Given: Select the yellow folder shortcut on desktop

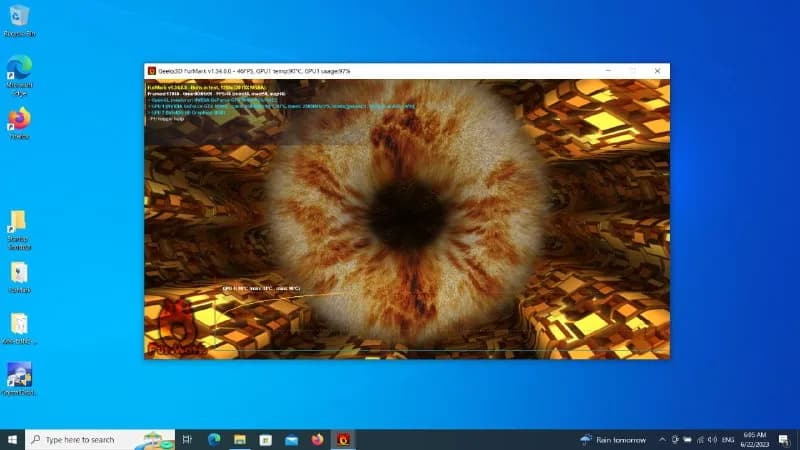Looking at the screenshot, I should pyautogui.click(x=19, y=230).
